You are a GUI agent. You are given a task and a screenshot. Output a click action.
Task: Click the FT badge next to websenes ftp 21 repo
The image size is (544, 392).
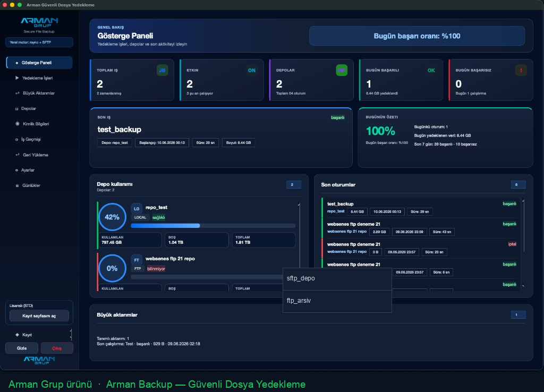[x=137, y=260]
